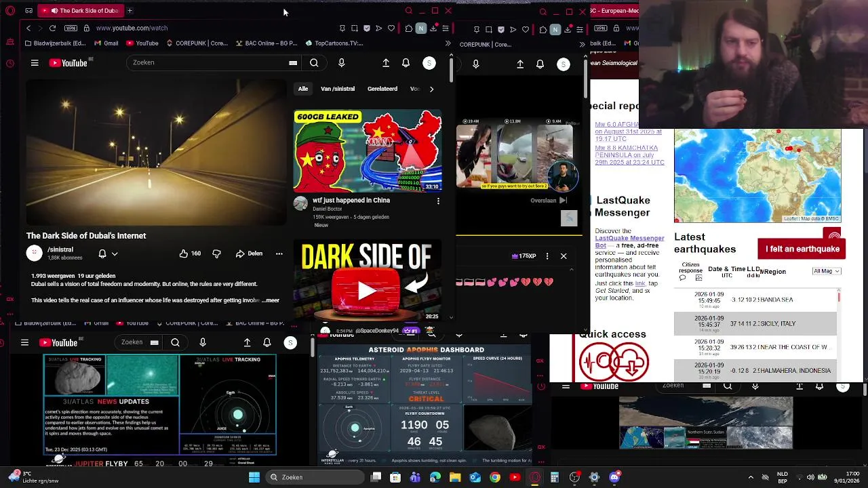Select the Alle filter chip
The width and height of the screenshot is (868, 488).
[x=303, y=89]
